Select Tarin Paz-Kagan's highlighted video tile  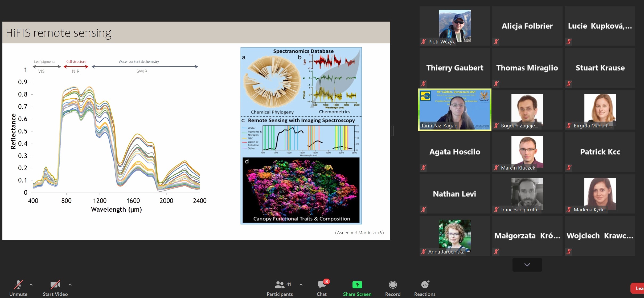pos(455,110)
